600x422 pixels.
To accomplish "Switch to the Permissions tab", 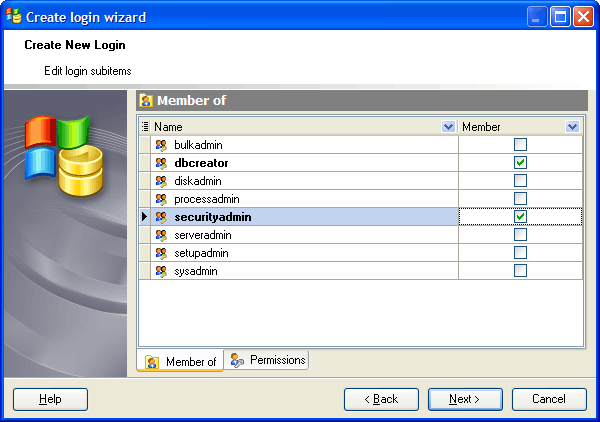I will pos(268,360).
